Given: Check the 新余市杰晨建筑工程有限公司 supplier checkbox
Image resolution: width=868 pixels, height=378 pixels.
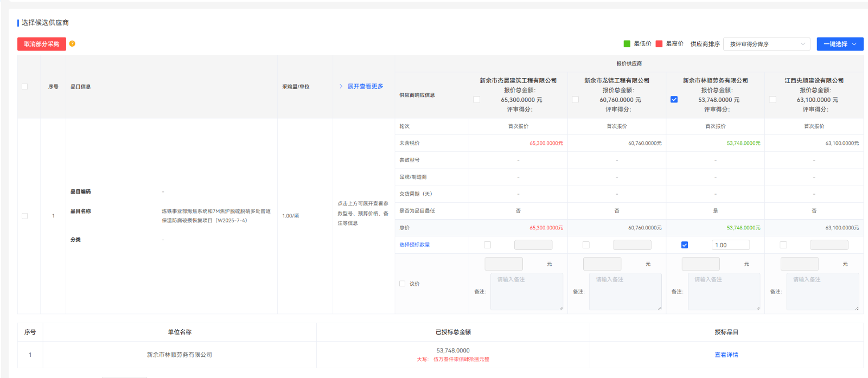Looking at the screenshot, I should tap(476, 99).
